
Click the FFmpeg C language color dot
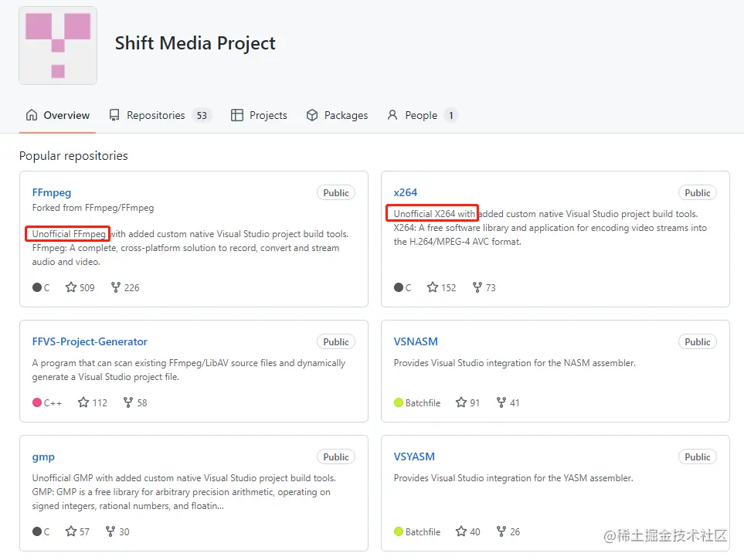[x=37, y=287]
